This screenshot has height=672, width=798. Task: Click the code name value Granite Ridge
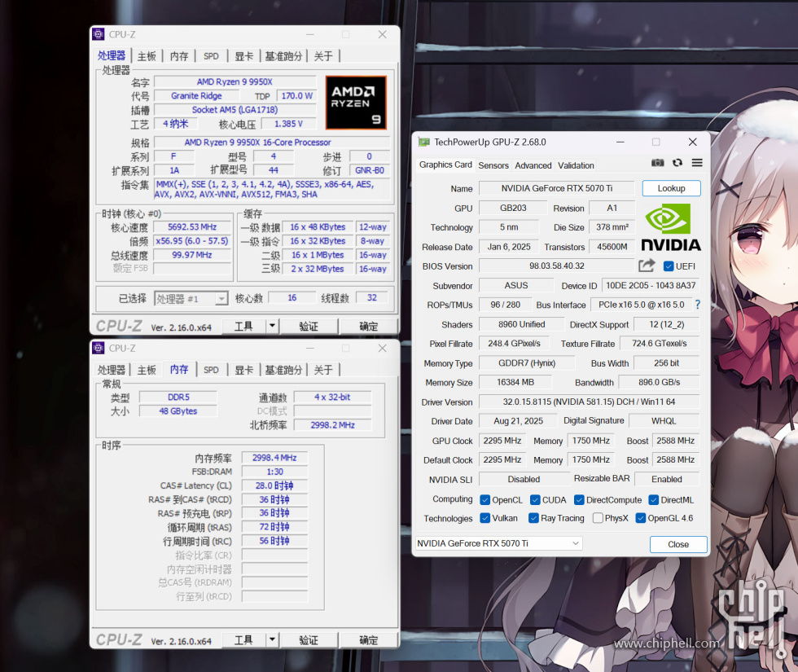tap(196, 96)
